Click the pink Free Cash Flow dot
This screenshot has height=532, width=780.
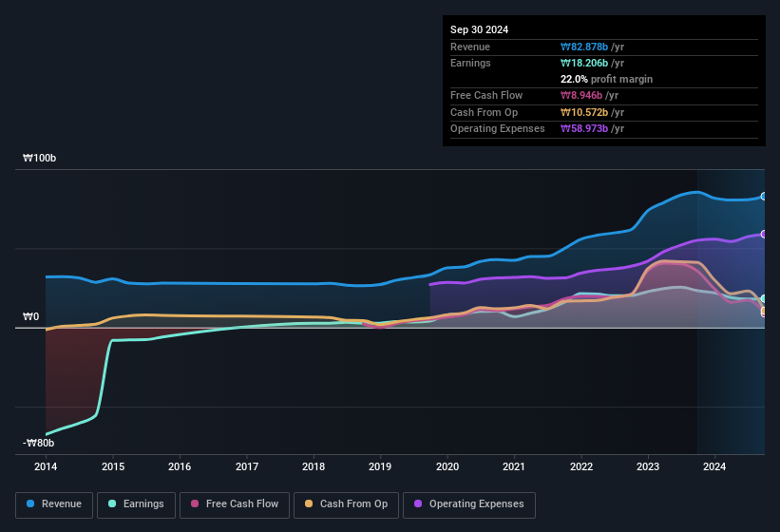coord(195,504)
